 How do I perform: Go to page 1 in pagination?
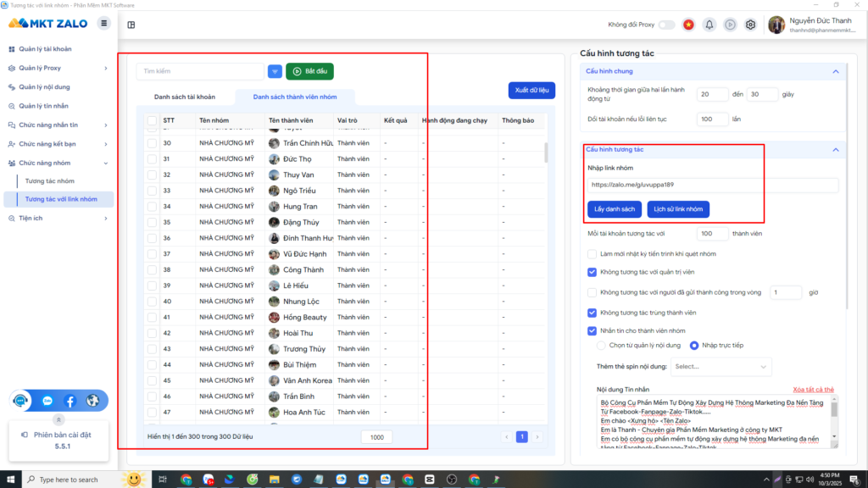(521, 437)
